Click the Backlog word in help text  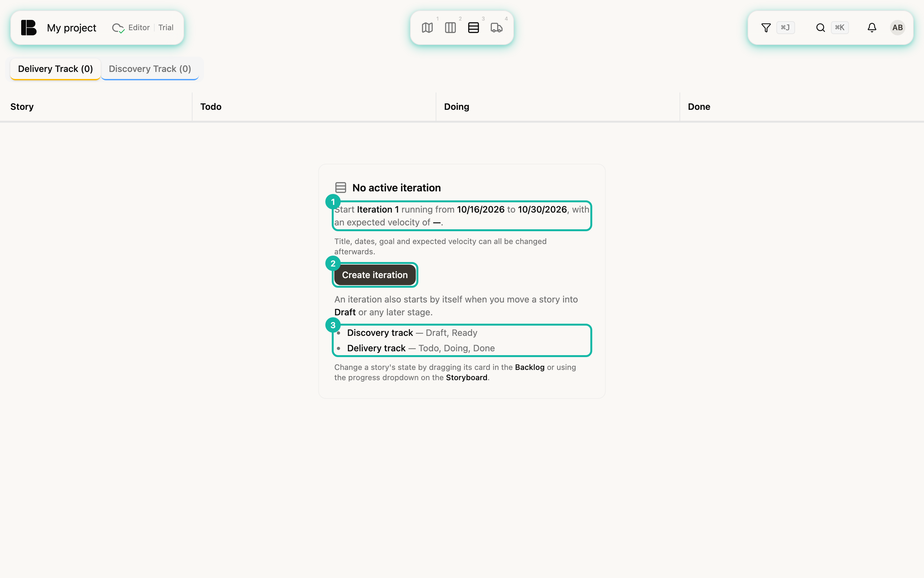(530, 367)
